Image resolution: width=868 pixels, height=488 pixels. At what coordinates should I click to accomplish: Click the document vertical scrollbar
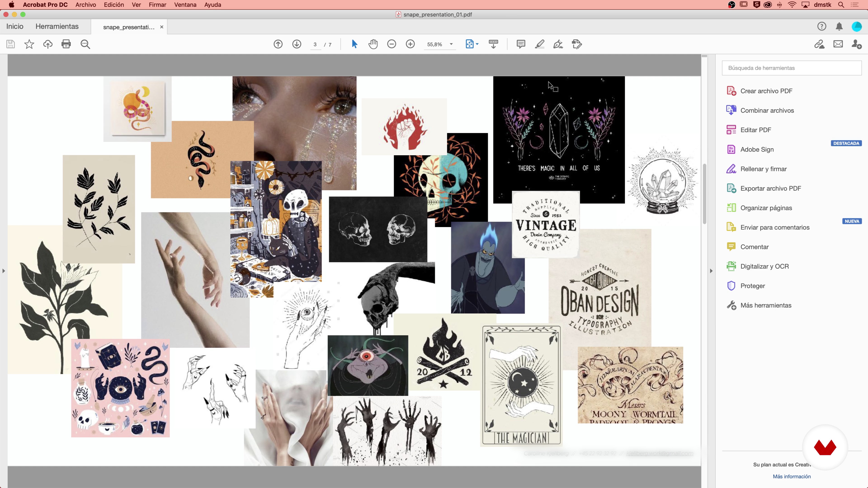705,194
